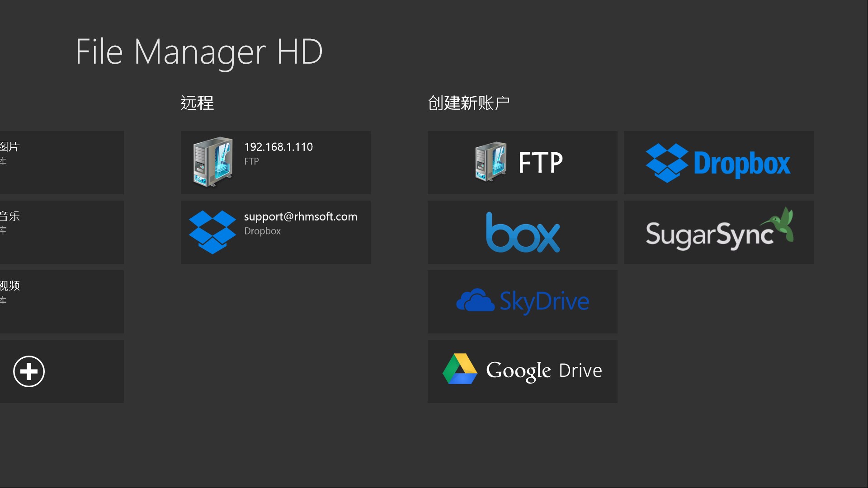Click the FTP computer icon under 创建新账户

(x=491, y=162)
